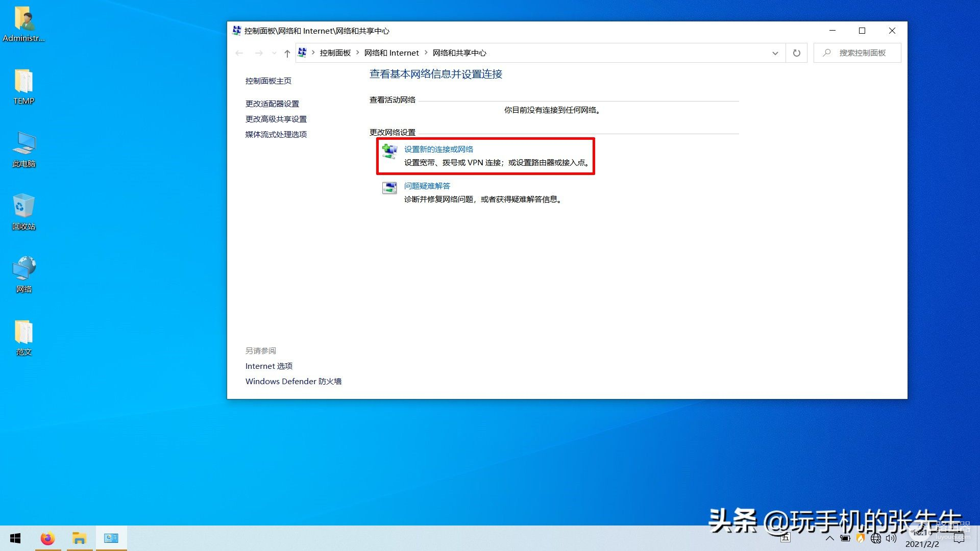
Task: Click the volume icon in system tray
Action: point(891,538)
